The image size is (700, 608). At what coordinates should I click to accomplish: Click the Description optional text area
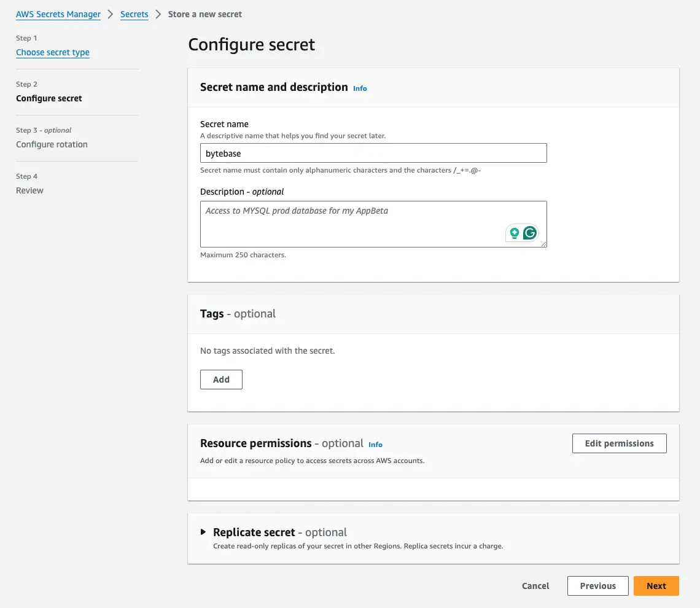point(373,224)
